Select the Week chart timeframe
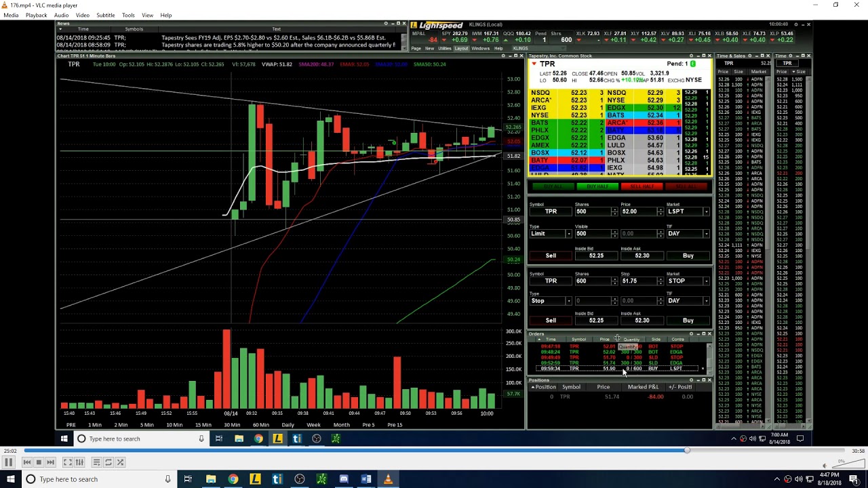This screenshot has height=488, width=868. coord(313,425)
